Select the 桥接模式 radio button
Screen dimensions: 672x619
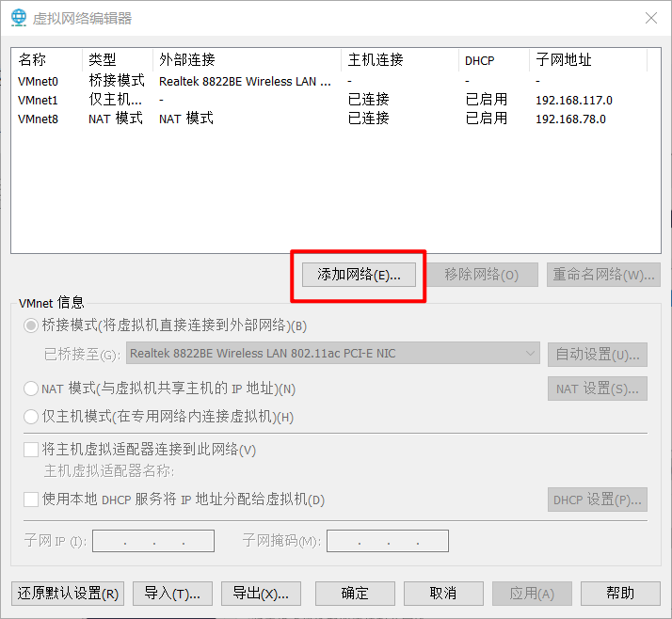31,326
